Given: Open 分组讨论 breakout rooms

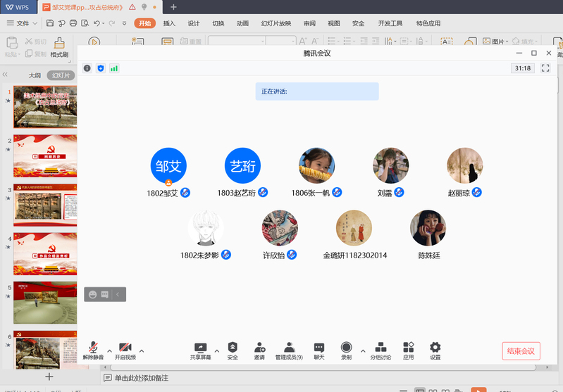Looking at the screenshot, I should tap(380, 348).
